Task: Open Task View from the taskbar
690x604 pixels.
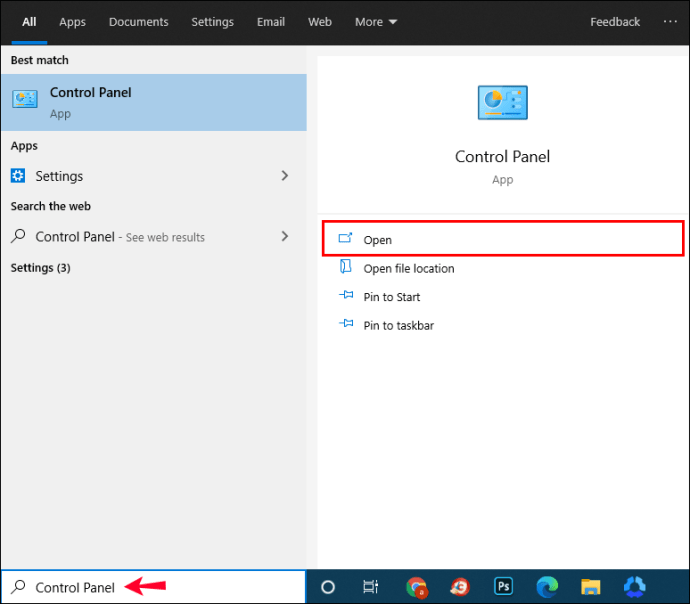Action: tap(371, 587)
